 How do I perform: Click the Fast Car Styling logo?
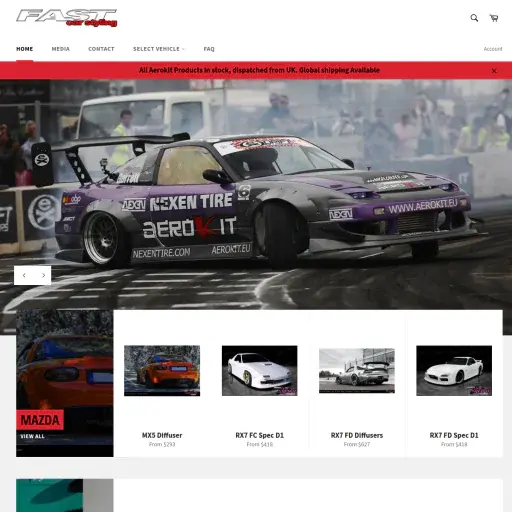pyautogui.click(x=67, y=18)
